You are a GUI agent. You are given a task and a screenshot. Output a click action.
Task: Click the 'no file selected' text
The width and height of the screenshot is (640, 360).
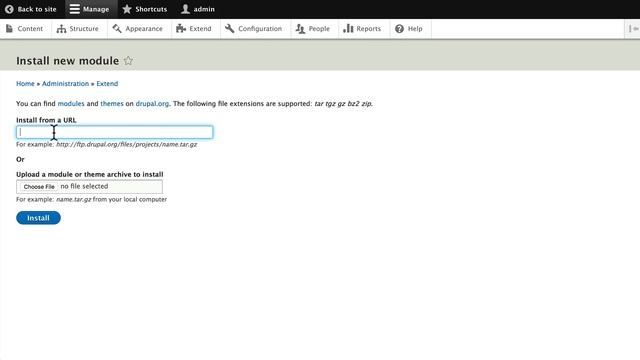click(x=84, y=186)
